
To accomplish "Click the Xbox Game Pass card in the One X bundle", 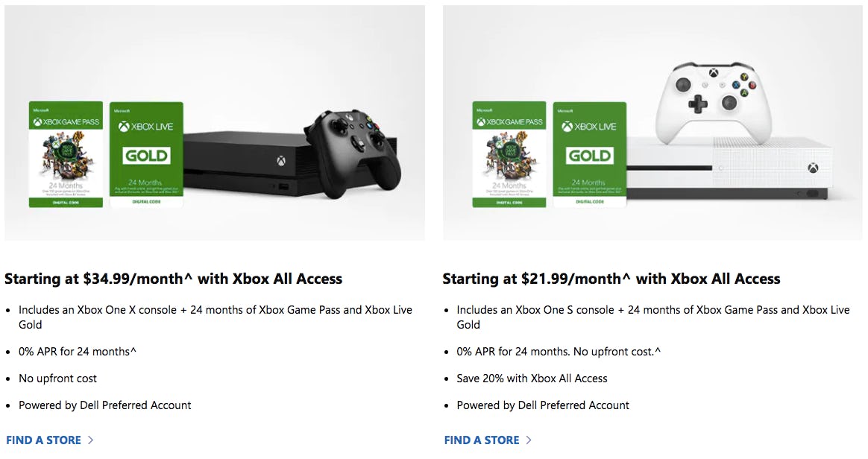I will pos(66,154).
